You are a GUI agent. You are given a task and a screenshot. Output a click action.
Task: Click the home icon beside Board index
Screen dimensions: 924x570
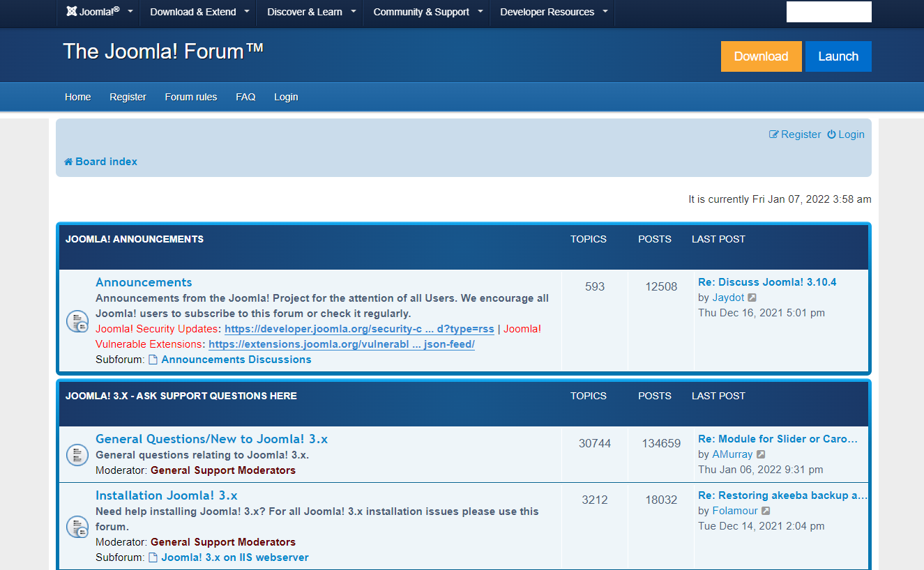(x=68, y=162)
